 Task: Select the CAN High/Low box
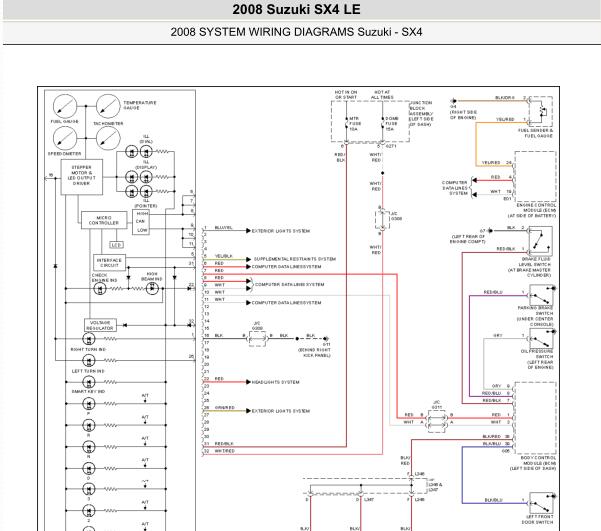[141, 222]
